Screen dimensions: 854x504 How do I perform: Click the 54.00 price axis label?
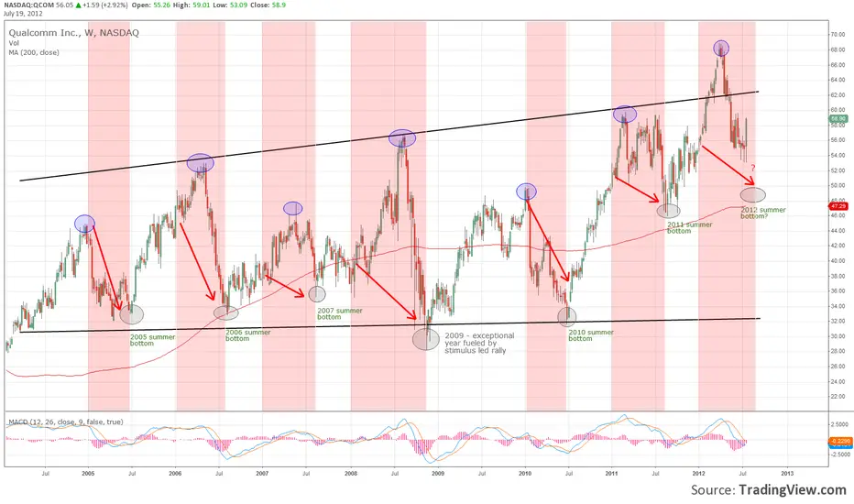click(x=838, y=155)
